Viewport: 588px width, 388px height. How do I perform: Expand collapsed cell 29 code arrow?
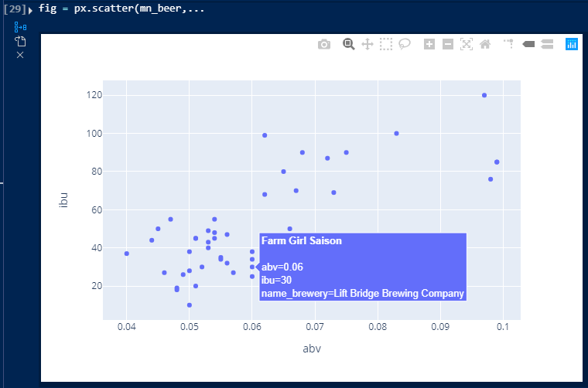coord(30,11)
